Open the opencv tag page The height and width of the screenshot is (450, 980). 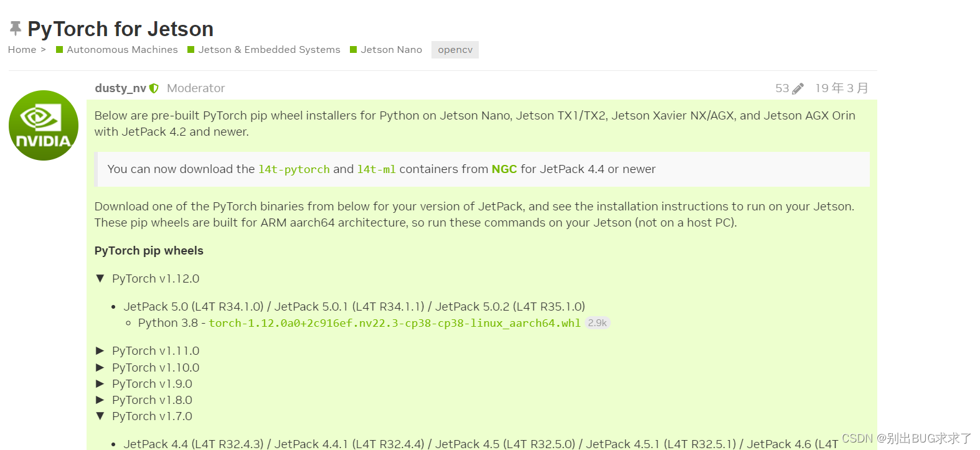pyautogui.click(x=455, y=49)
